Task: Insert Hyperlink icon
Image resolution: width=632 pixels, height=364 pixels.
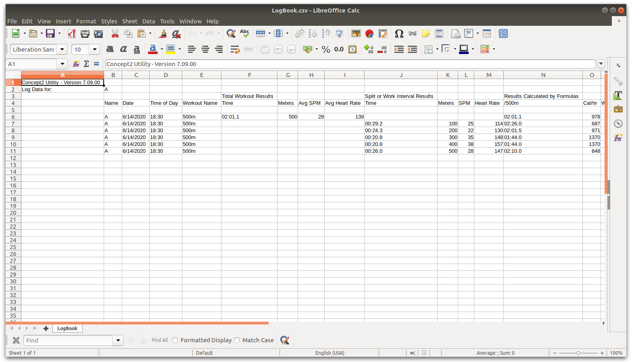Action: point(413,33)
